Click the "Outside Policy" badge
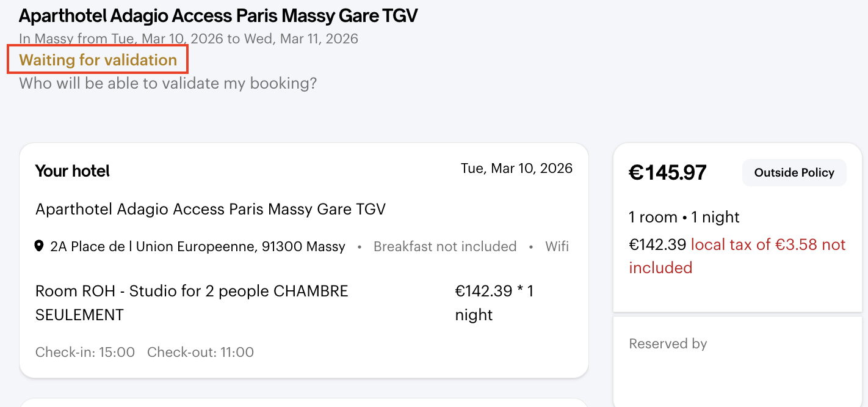 coord(794,173)
